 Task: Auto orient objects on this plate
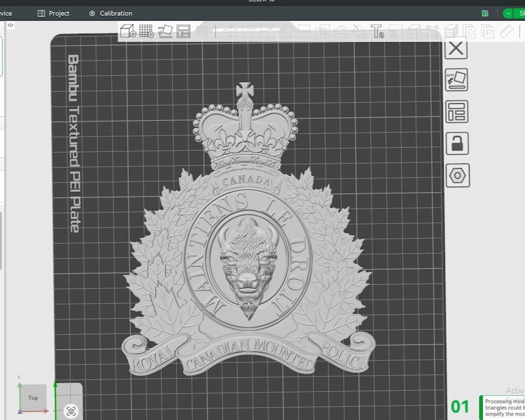456,80
